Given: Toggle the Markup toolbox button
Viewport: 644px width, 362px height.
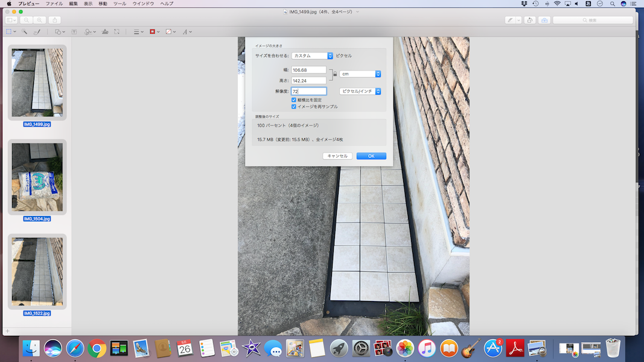Looking at the screenshot, I should 544,20.
